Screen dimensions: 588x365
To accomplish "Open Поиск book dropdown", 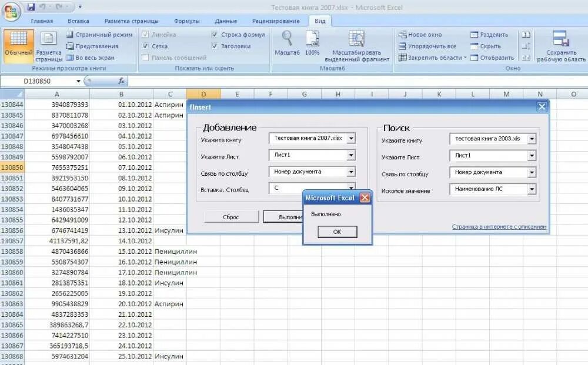I will pos(532,139).
